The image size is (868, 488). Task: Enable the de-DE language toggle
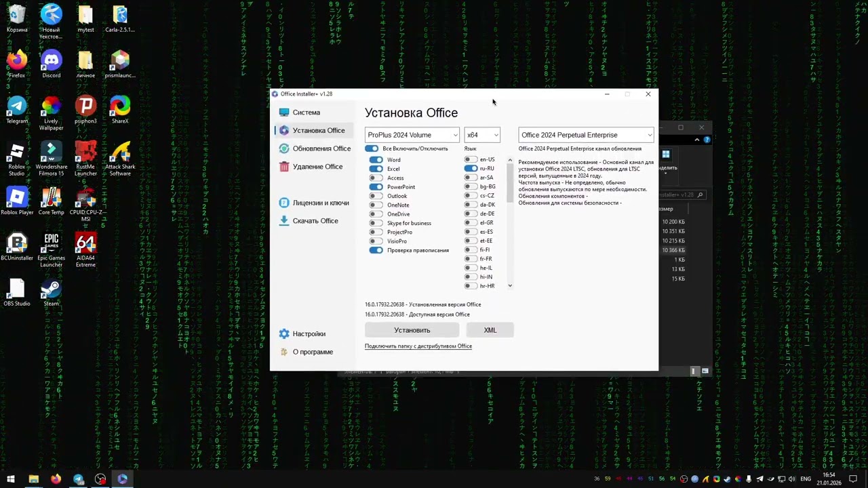coord(471,213)
